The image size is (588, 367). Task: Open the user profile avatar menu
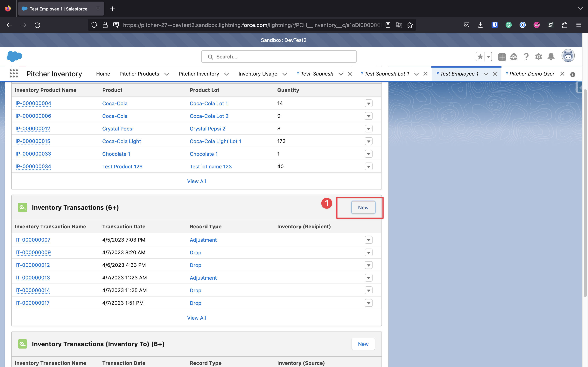click(568, 56)
